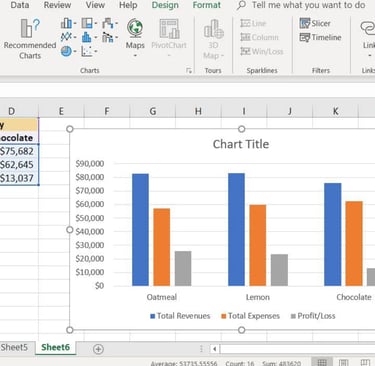This screenshot has height=366, width=375.
Task: Add a new sheet with plus button
Action: pyautogui.click(x=98, y=349)
